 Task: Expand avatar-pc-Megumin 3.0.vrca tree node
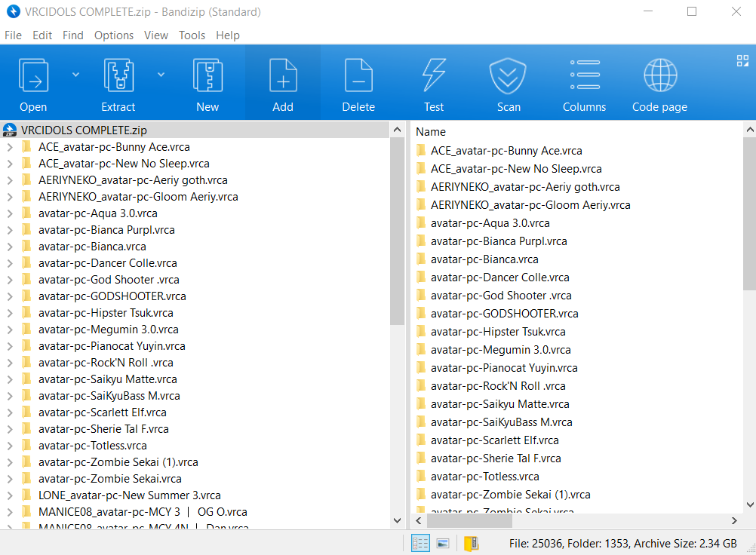click(x=10, y=330)
